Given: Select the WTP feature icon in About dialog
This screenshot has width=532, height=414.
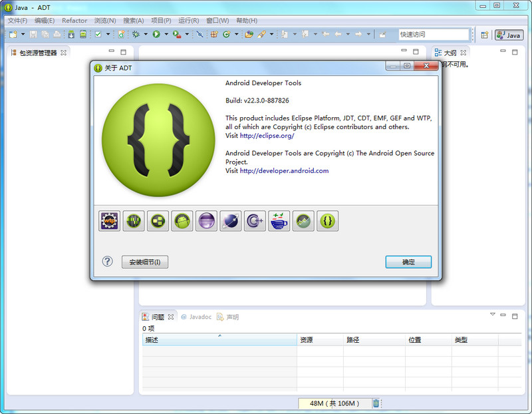Looking at the screenshot, I should tap(110, 221).
